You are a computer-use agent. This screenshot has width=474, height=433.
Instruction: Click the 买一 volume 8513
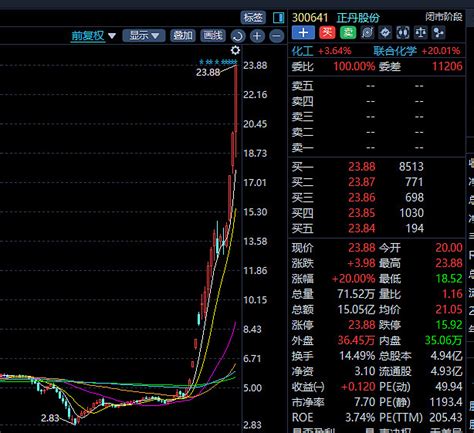tap(411, 166)
